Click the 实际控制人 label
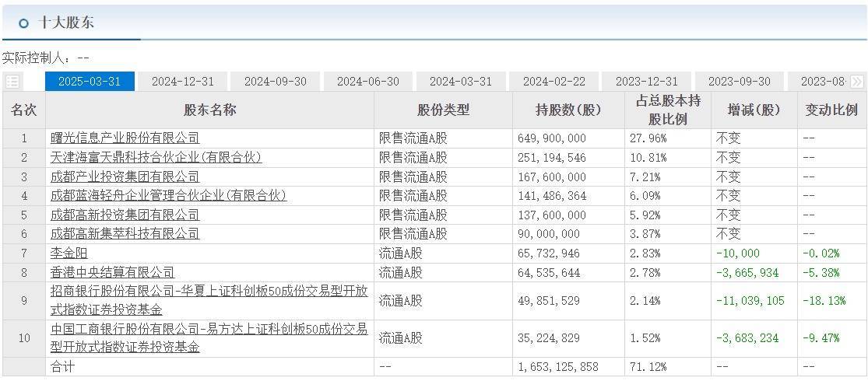Image resolution: width=868 pixels, height=381 pixels. [x=38, y=58]
